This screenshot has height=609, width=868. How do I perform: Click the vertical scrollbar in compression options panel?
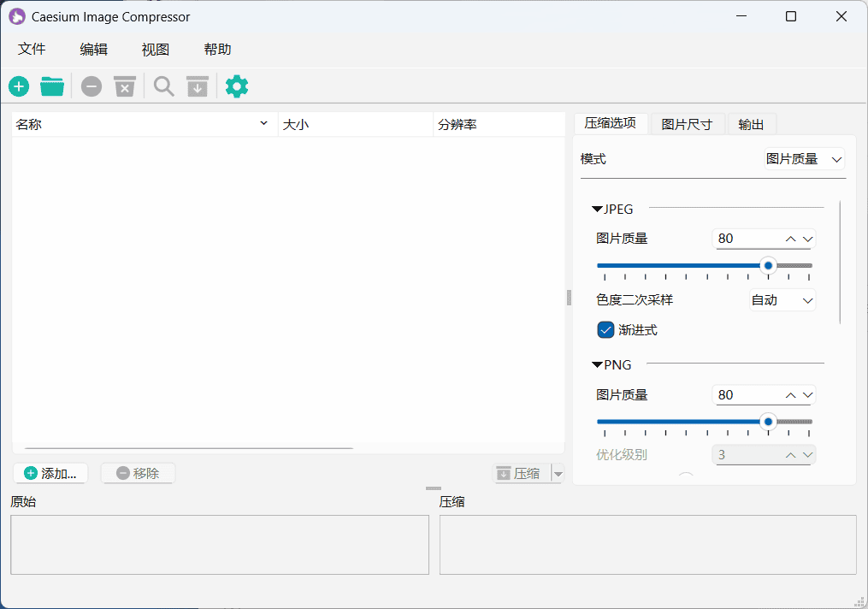pos(840,263)
